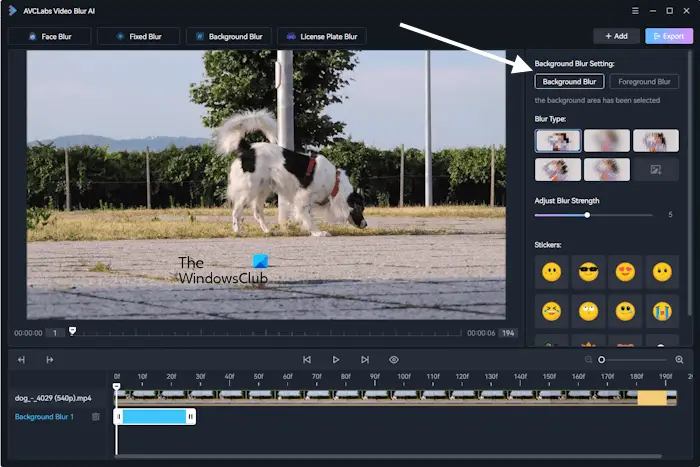Select the heart-eyes emoji sticker
The height and width of the screenshot is (467, 700).
tap(625, 272)
